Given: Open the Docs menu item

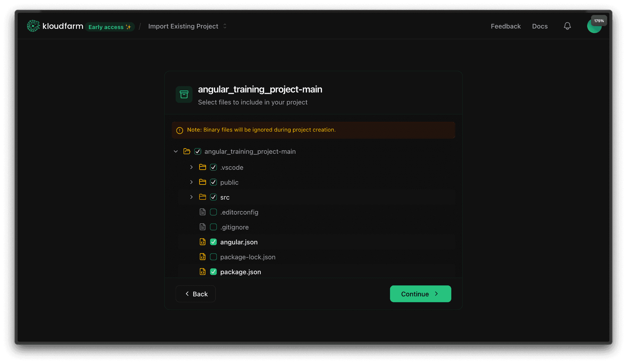Looking at the screenshot, I should pyautogui.click(x=540, y=26).
